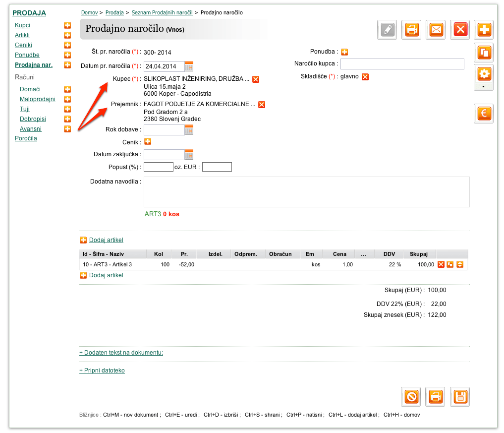The image size is (504, 433).
Task: Add new Ponudbe with plus icon
Action: coord(67,55)
